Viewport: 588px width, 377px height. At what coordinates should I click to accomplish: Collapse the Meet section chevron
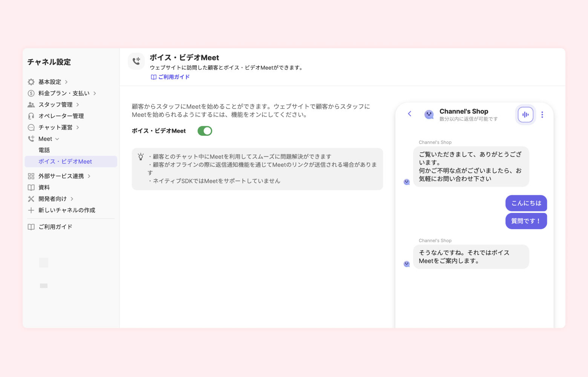click(57, 139)
